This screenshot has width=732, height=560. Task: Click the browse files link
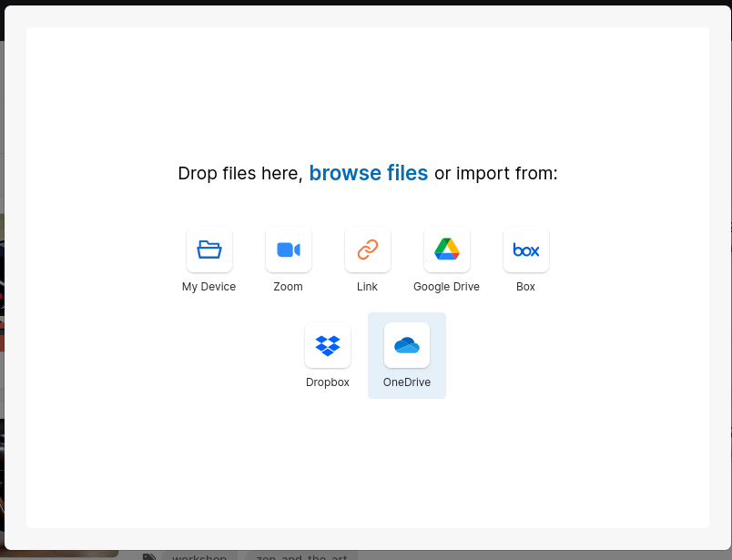tap(369, 173)
